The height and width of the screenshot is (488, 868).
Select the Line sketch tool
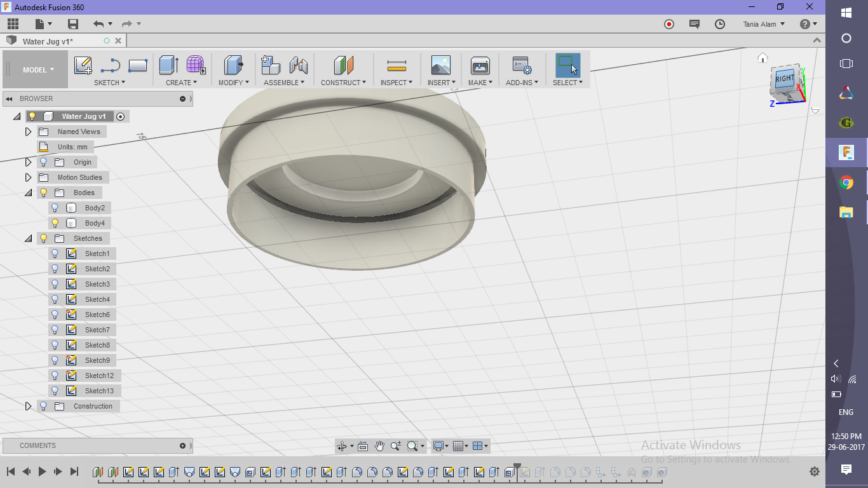pyautogui.click(x=111, y=65)
